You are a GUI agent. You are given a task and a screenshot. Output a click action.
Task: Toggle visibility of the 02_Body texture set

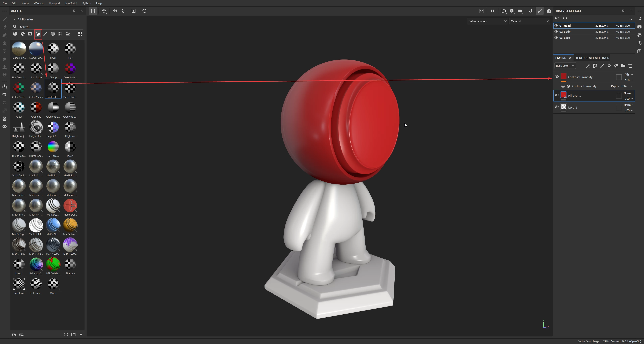point(556,32)
